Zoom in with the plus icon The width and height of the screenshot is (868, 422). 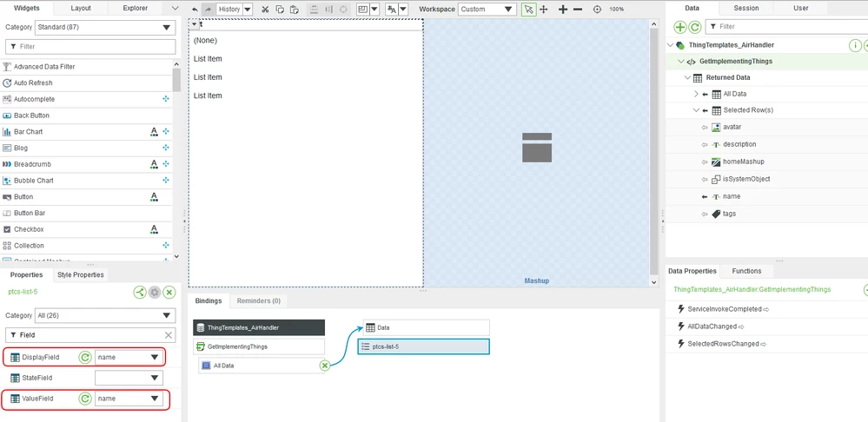pos(563,10)
